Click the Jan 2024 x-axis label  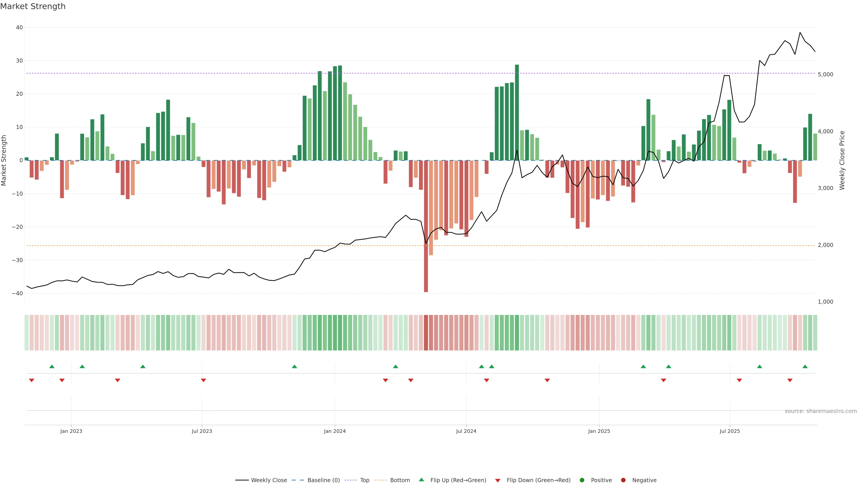click(x=335, y=431)
